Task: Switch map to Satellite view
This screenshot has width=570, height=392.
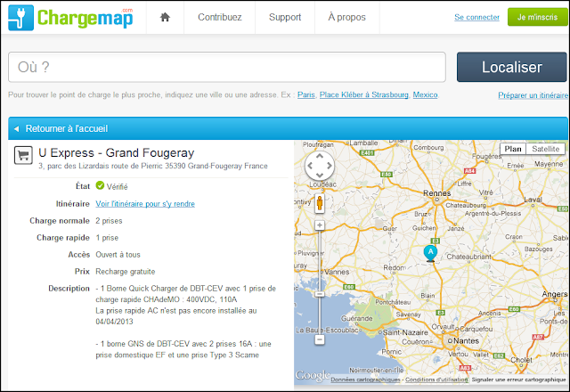Action: (546, 149)
